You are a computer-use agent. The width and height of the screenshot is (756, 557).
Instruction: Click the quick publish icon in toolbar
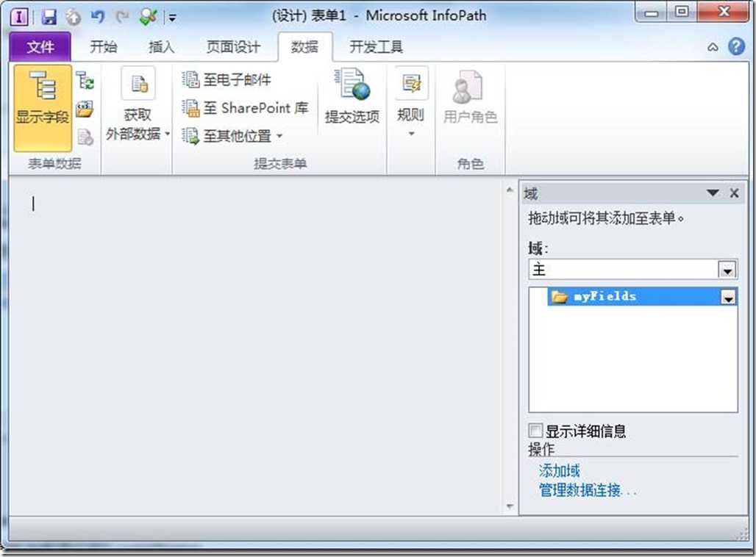[74, 18]
